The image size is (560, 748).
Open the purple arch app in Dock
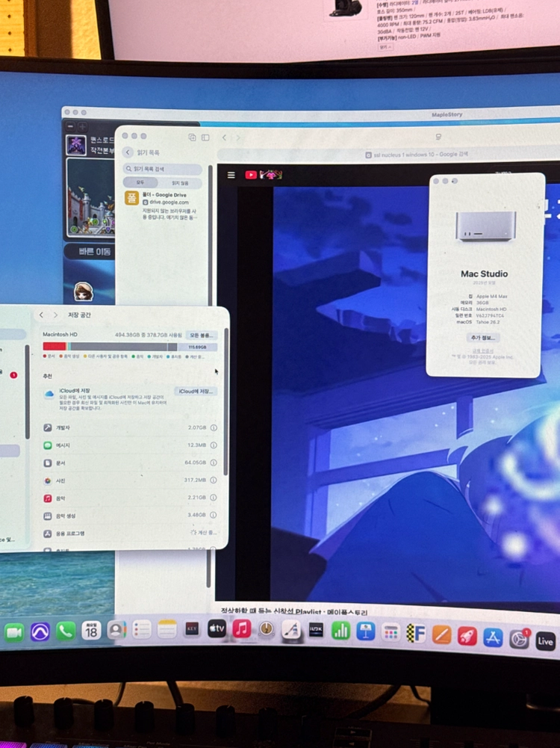coord(40,631)
